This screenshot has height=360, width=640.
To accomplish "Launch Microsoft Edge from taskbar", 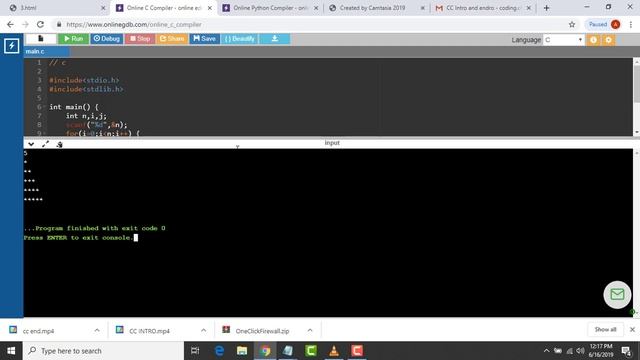I will tap(219, 351).
